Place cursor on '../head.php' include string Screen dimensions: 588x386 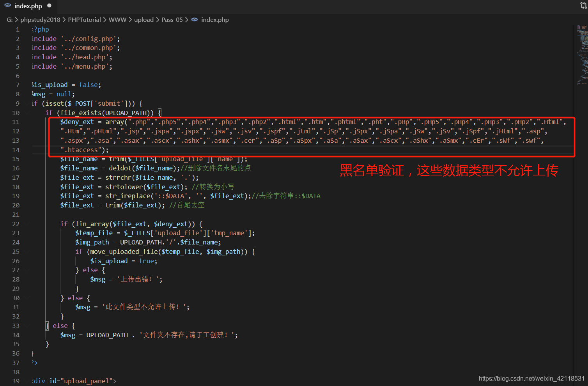point(85,57)
